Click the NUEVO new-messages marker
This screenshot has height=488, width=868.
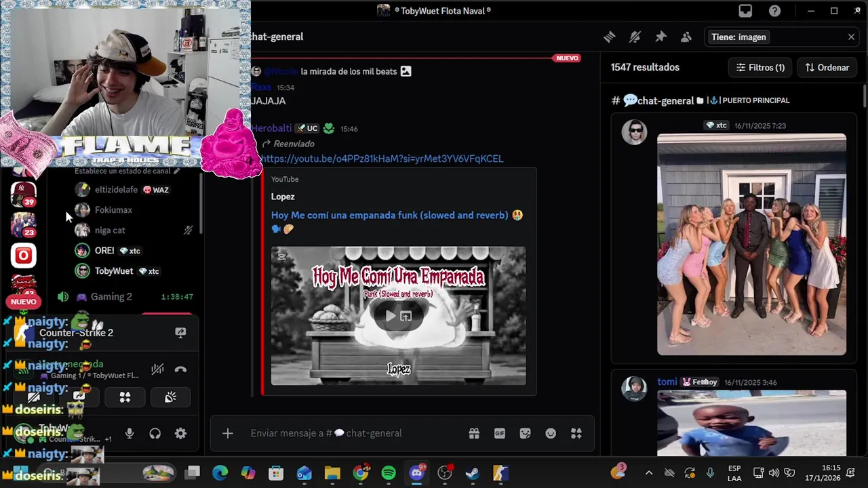[x=567, y=58]
